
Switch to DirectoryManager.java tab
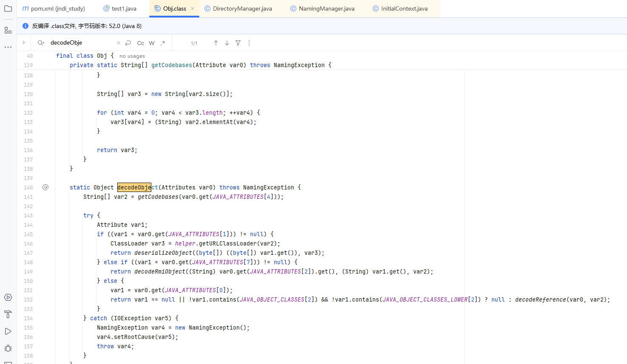coord(238,8)
